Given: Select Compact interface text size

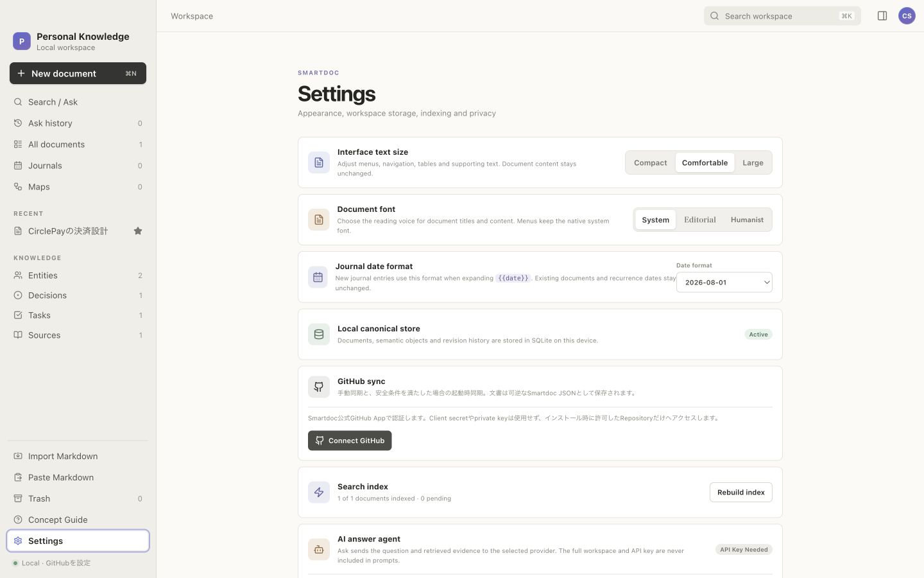Looking at the screenshot, I should 651,162.
